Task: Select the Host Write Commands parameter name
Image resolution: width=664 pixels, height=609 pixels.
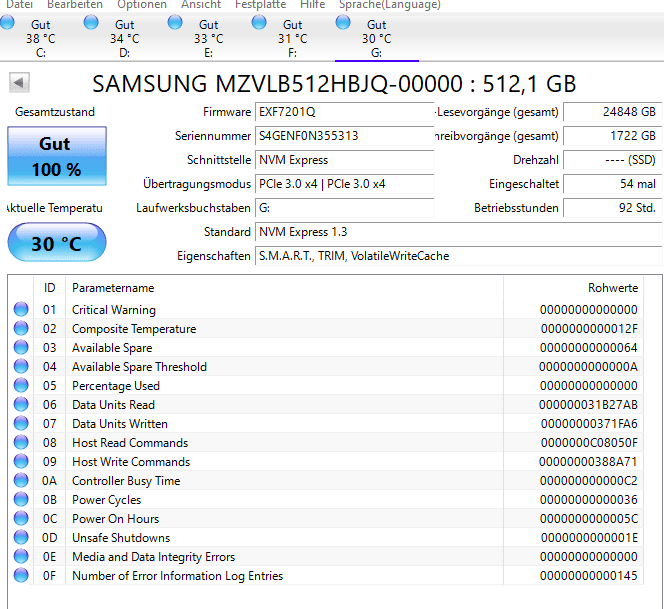Action: point(131,462)
